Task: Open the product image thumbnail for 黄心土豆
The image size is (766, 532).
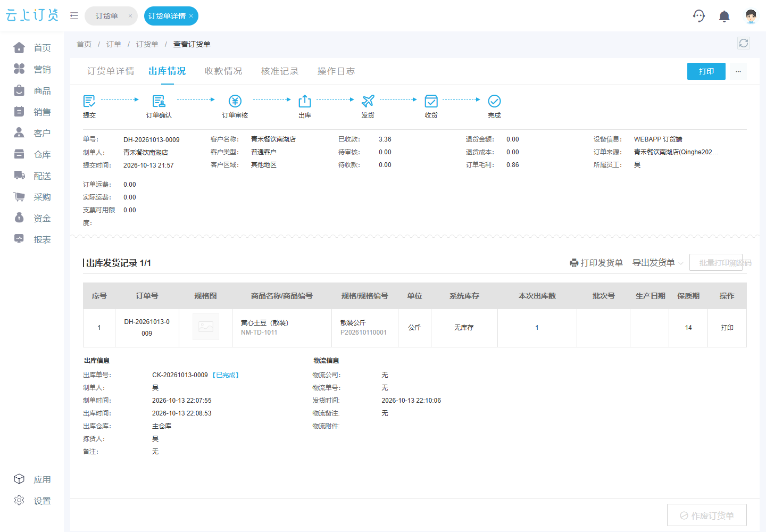Action: [206, 327]
